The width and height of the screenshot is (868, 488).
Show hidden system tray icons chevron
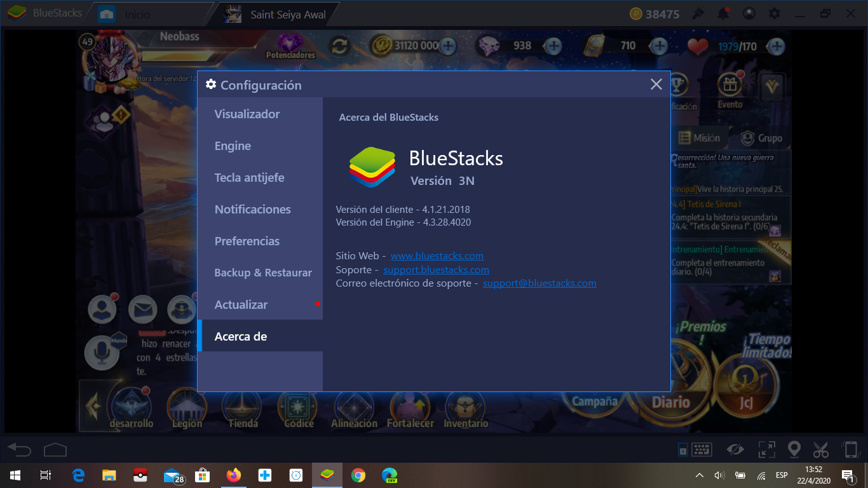click(700, 475)
